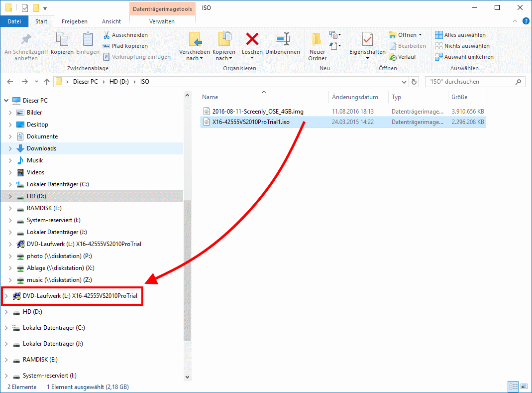Image resolution: width=532 pixels, height=393 pixels.
Task: Click the Dieser PC breadcrumb in address bar
Action: click(x=86, y=82)
